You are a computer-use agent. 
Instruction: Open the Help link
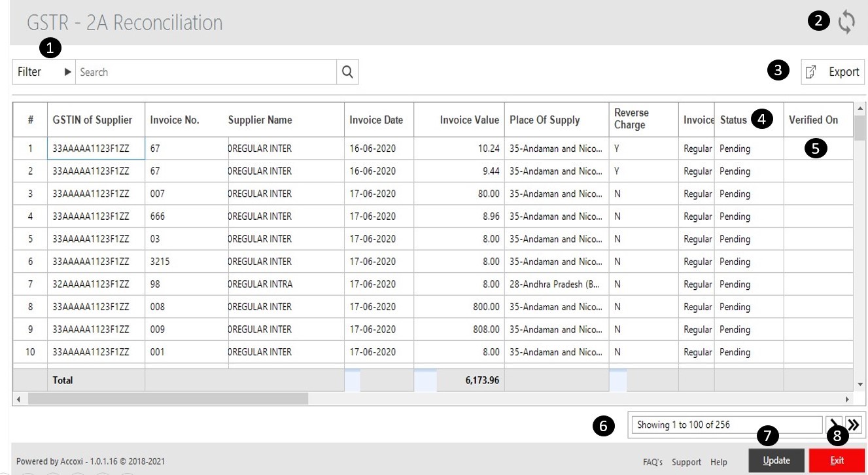tap(718, 462)
